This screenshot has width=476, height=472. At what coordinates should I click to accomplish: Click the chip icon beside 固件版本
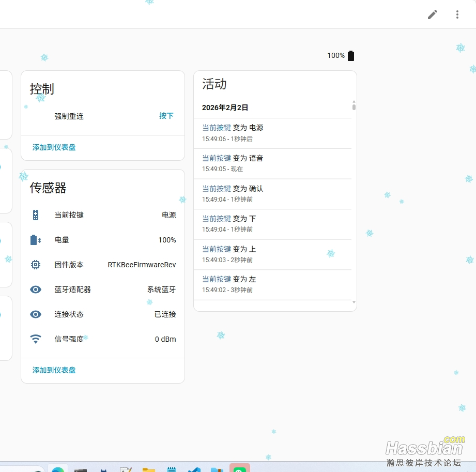[x=35, y=265]
